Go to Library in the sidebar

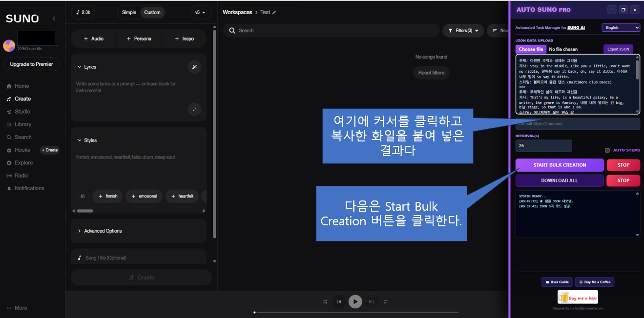click(19, 124)
